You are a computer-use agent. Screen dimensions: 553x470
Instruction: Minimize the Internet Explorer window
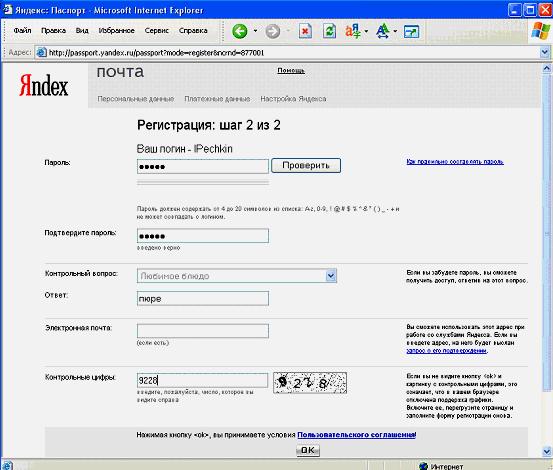(515, 10)
